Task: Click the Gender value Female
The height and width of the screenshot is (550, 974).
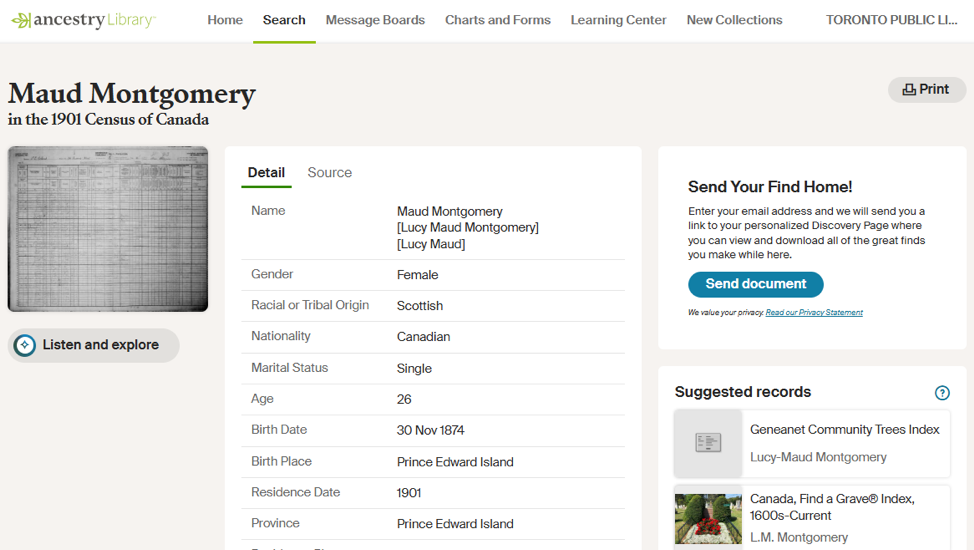Action: click(x=417, y=275)
